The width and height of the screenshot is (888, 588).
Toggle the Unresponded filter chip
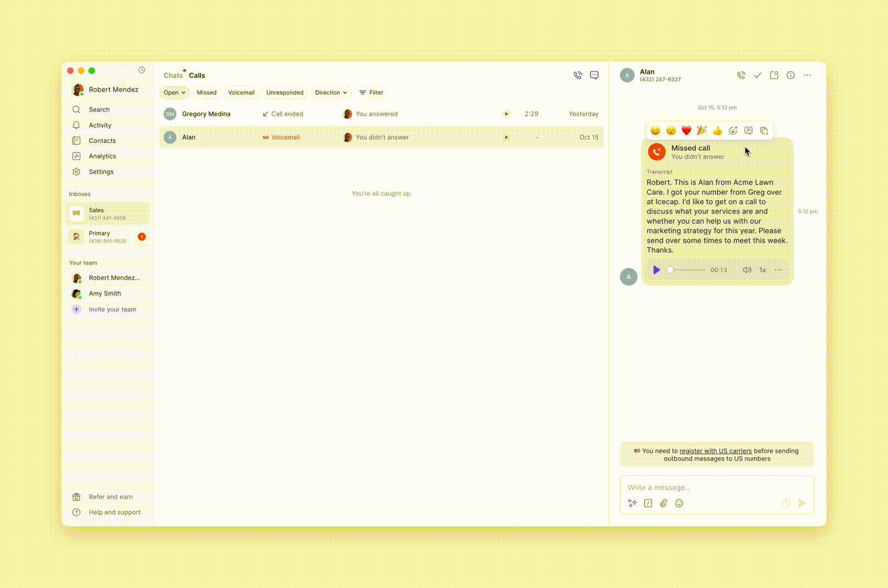(x=285, y=93)
